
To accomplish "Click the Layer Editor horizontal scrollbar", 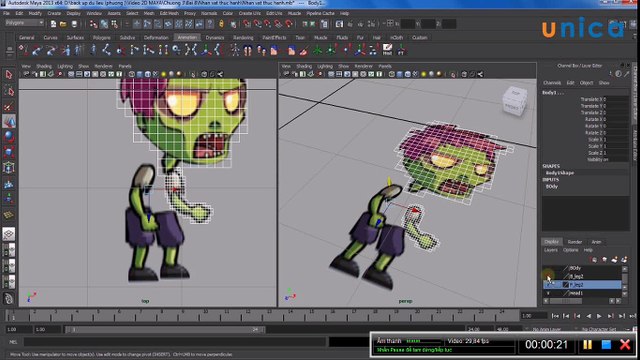I will [x=566, y=301].
